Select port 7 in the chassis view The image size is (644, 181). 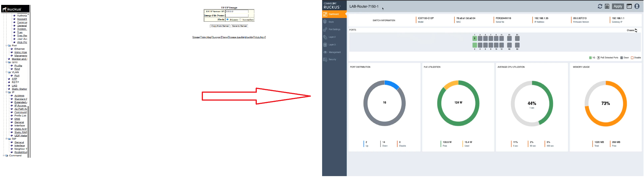491,38
